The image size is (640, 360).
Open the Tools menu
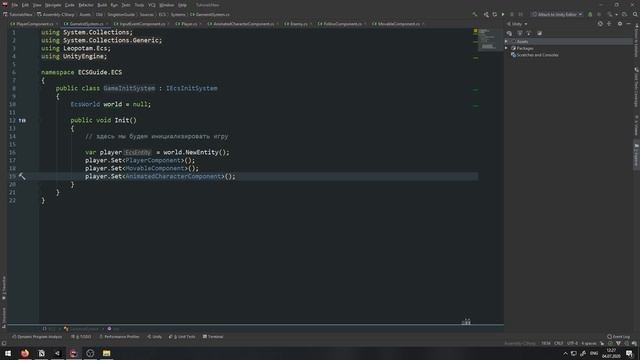139,5
